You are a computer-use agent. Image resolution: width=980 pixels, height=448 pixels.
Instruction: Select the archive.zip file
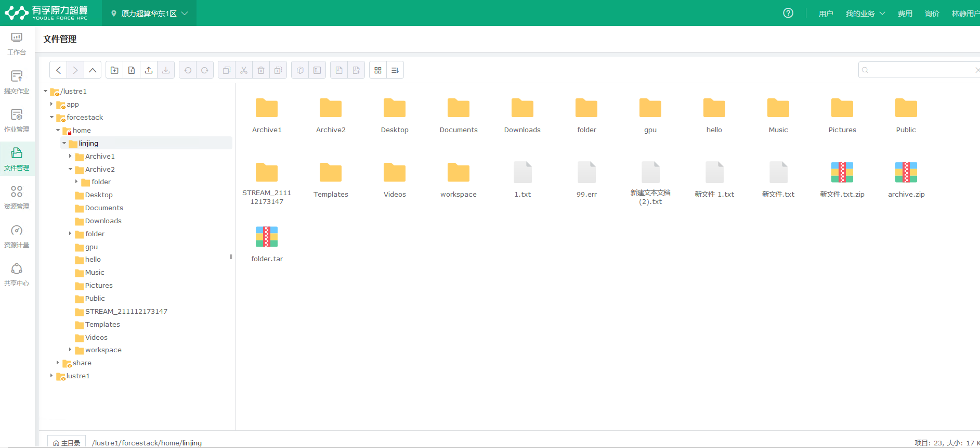point(906,180)
